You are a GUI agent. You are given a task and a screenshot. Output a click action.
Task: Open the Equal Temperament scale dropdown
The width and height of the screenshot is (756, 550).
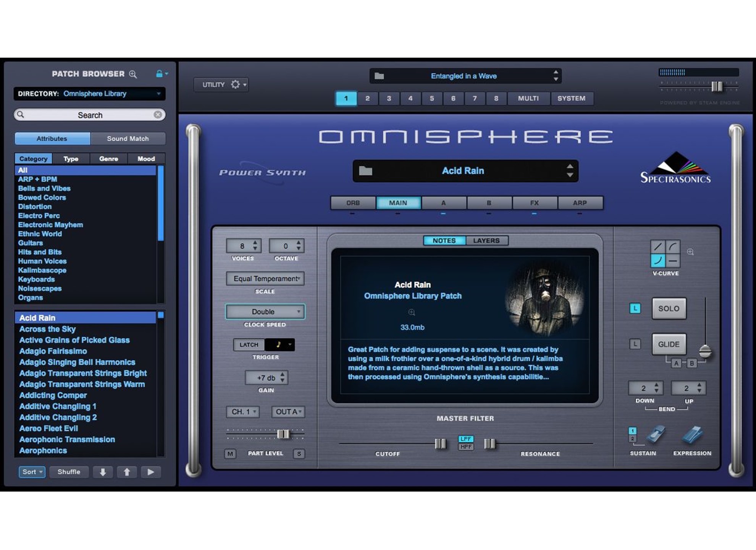[265, 279]
